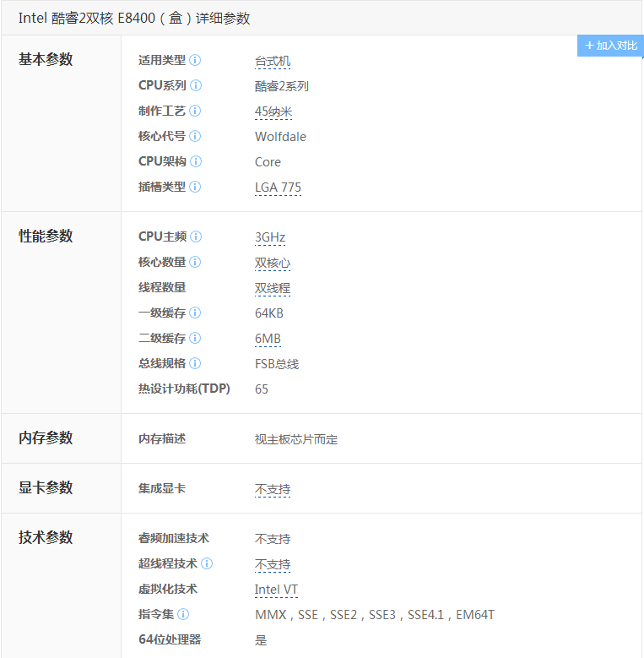
Task: Open the 台式机 link
Action: click(273, 62)
